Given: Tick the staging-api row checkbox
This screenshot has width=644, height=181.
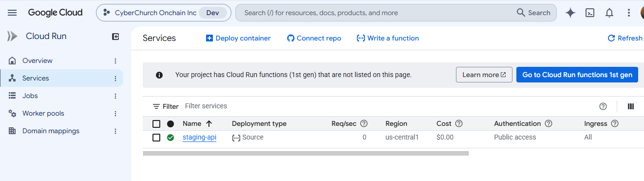Looking at the screenshot, I should [x=156, y=138].
